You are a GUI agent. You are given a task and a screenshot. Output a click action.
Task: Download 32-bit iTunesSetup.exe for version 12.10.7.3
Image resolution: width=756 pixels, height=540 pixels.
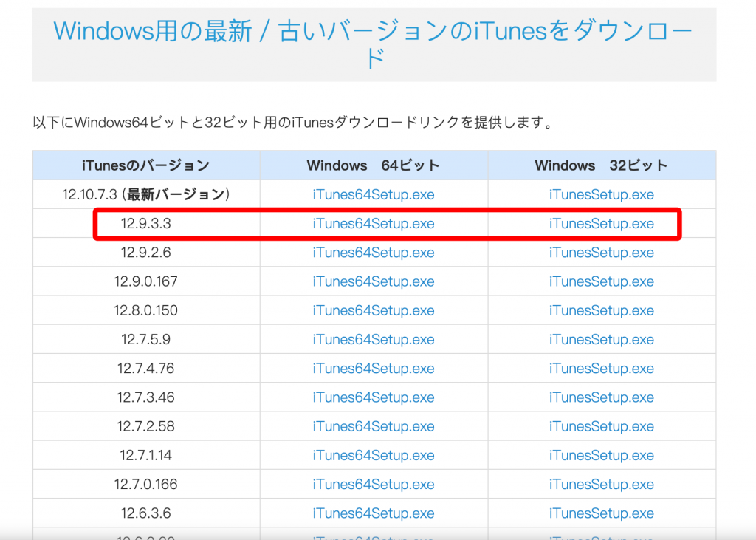click(601, 194)
